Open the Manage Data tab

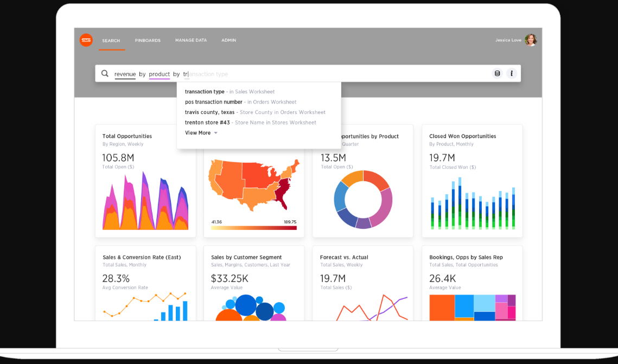pos(190,41)
